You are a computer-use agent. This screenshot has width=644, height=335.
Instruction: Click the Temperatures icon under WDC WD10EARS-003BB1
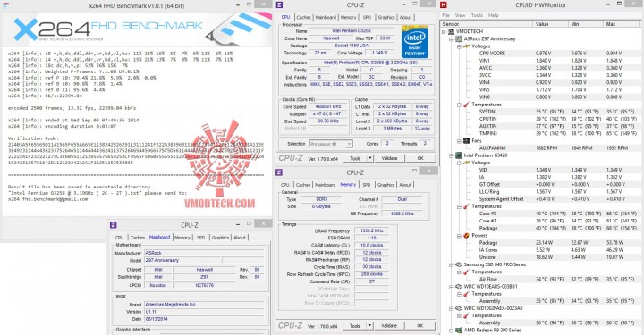pyautogui.click(x=466, y=294)
